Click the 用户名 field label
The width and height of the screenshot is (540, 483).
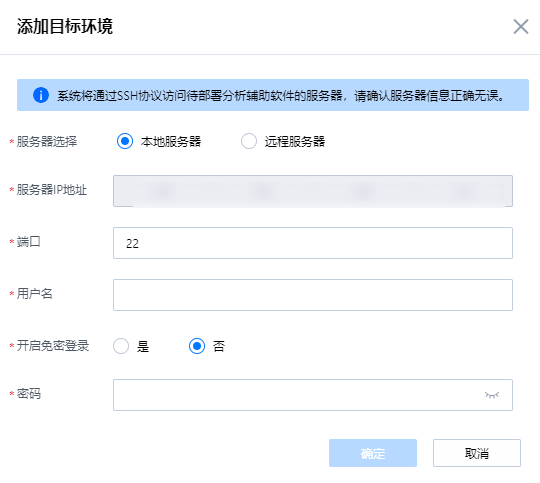34,294
